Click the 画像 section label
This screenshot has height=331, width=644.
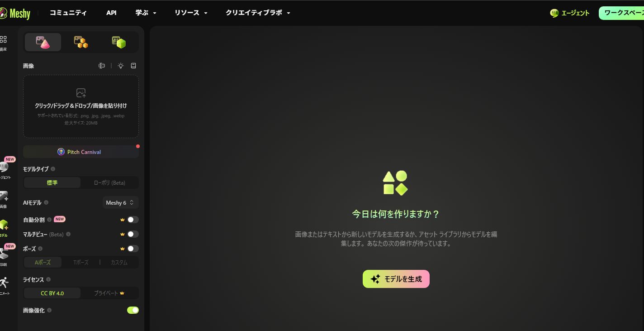click(x=28, y=66)
